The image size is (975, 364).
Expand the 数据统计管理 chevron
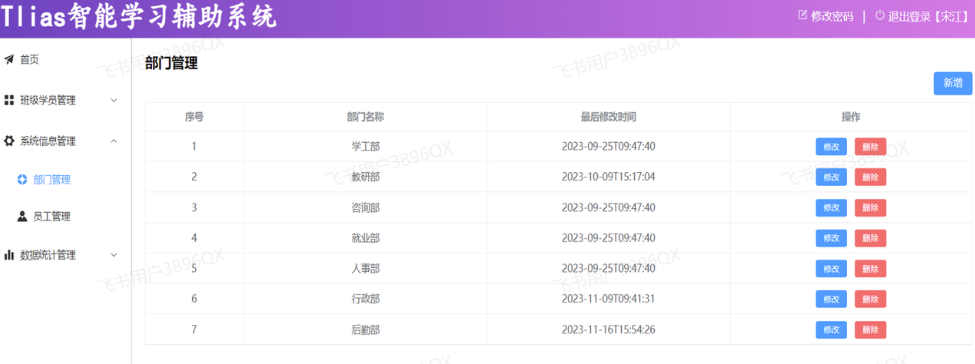coord(114,255)
